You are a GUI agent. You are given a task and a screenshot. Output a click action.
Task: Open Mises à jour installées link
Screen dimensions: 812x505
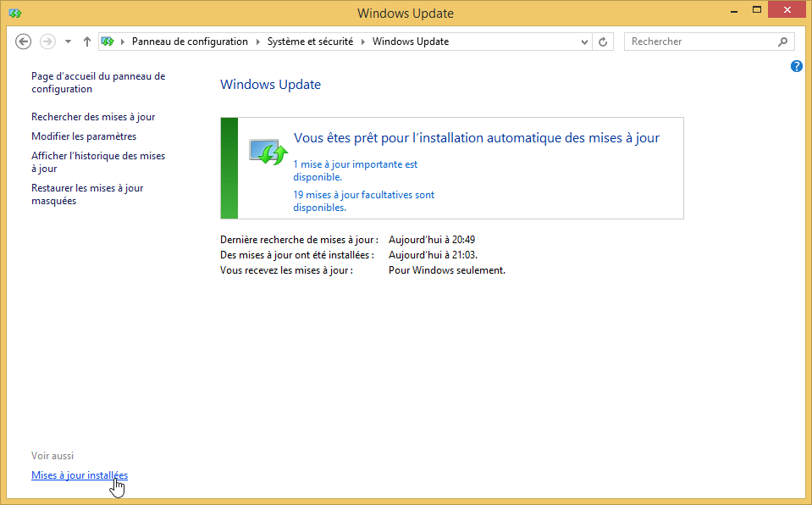80,475
